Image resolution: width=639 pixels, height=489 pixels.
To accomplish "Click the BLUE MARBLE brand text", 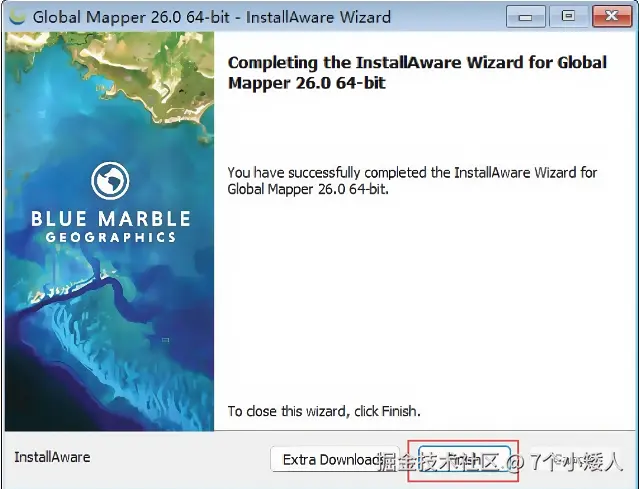I will click(x=110, y=219).
